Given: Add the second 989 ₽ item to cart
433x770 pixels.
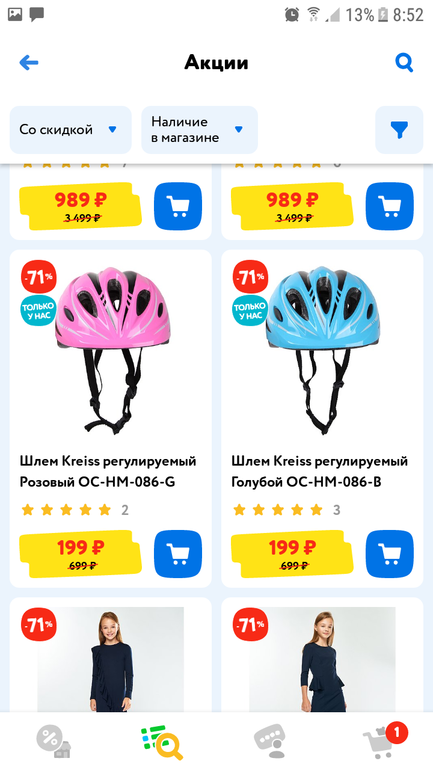Looking at the screenshot, I should pos(390,206).
